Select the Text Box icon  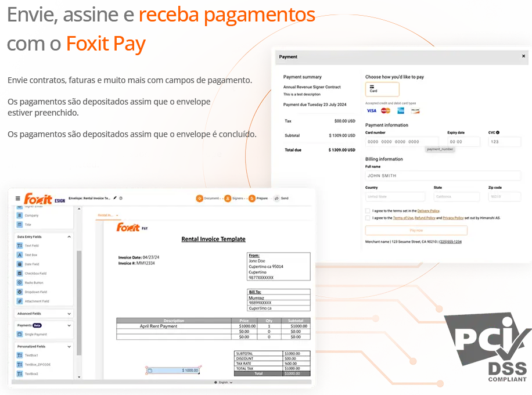click(x=20, y=254)
